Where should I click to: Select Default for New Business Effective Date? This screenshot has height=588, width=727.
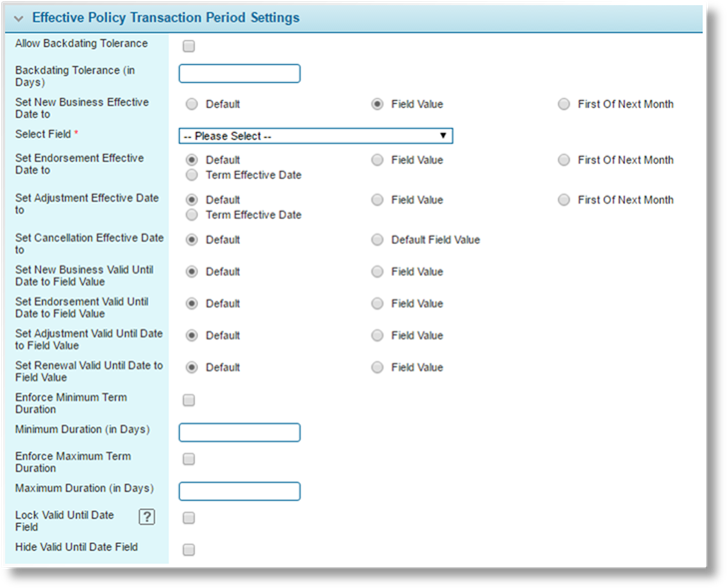pyautogui.click(x=192, y=104)
